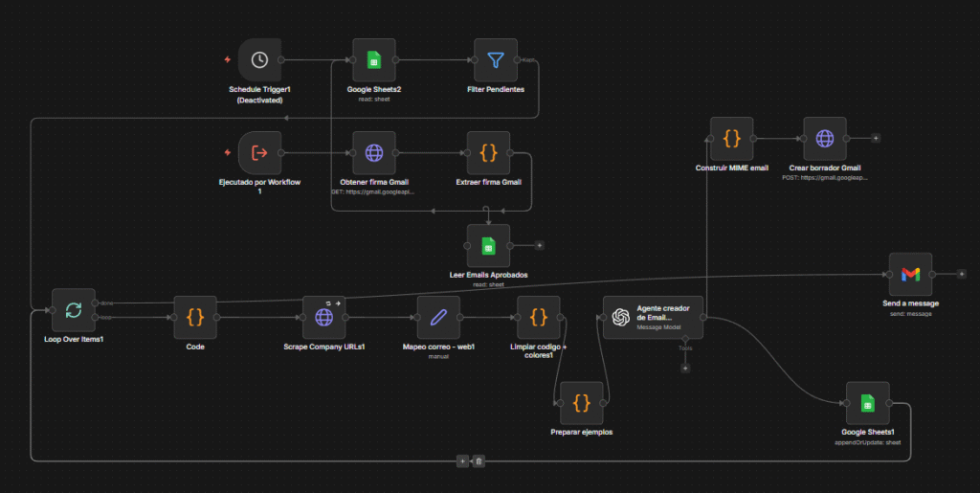Click the Filter Pendientes funnel node

pyautogui.click(x=495, y=60)
